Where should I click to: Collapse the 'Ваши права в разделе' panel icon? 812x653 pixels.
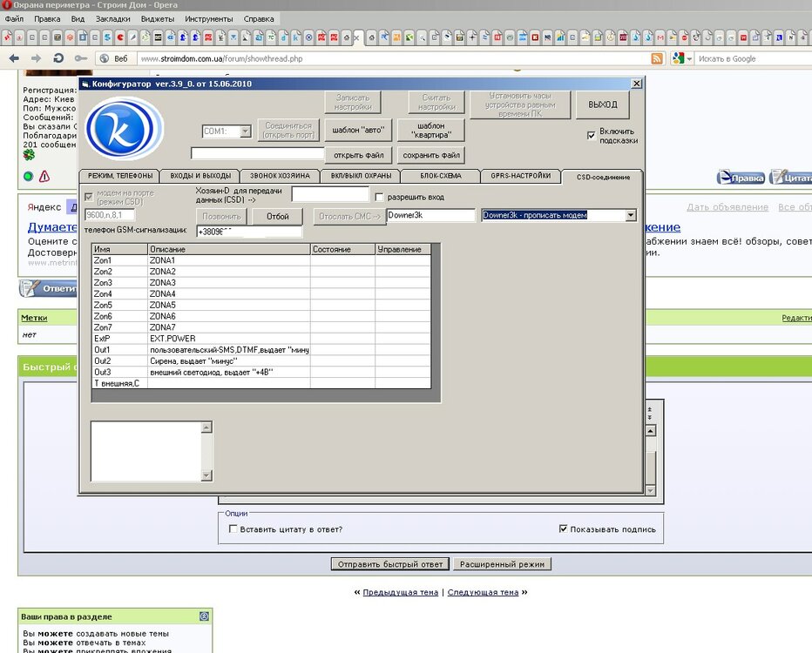click(x=204, y=616)
